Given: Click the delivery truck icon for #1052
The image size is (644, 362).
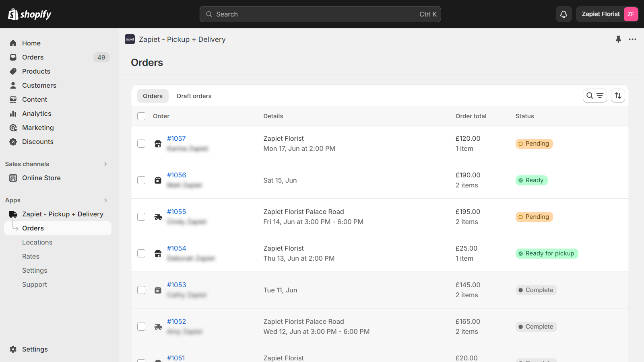Looking at the screenshot, I should 158,327.
